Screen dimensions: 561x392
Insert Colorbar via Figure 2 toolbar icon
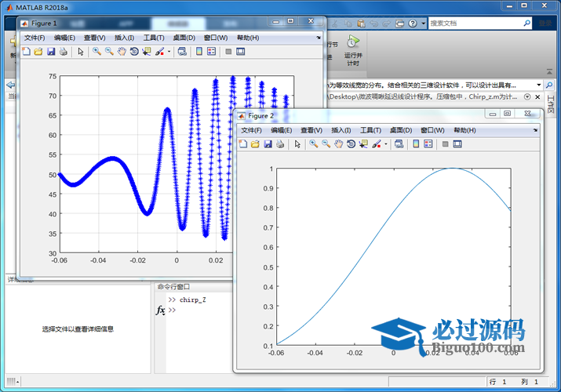coord(416,144)
